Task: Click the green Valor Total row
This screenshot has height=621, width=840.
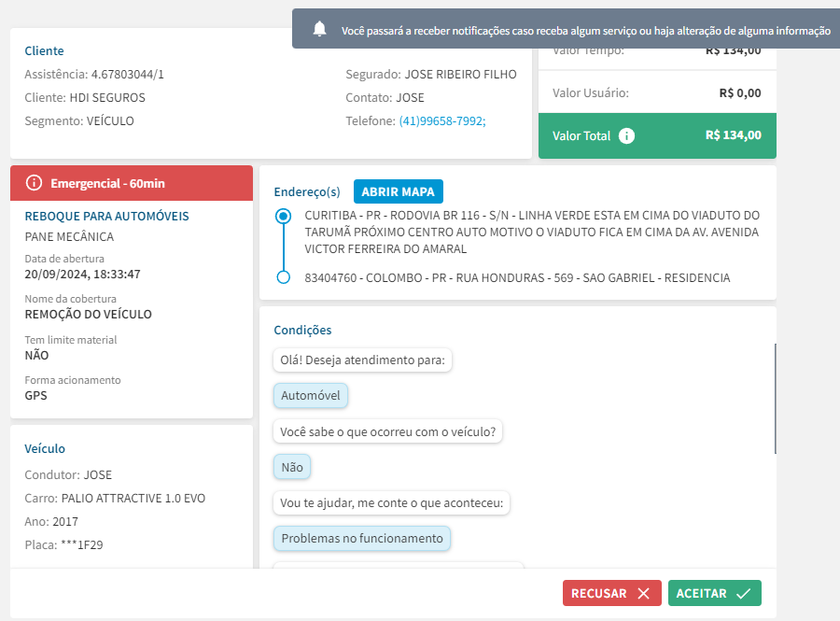Action: click(x=657, y=135)
